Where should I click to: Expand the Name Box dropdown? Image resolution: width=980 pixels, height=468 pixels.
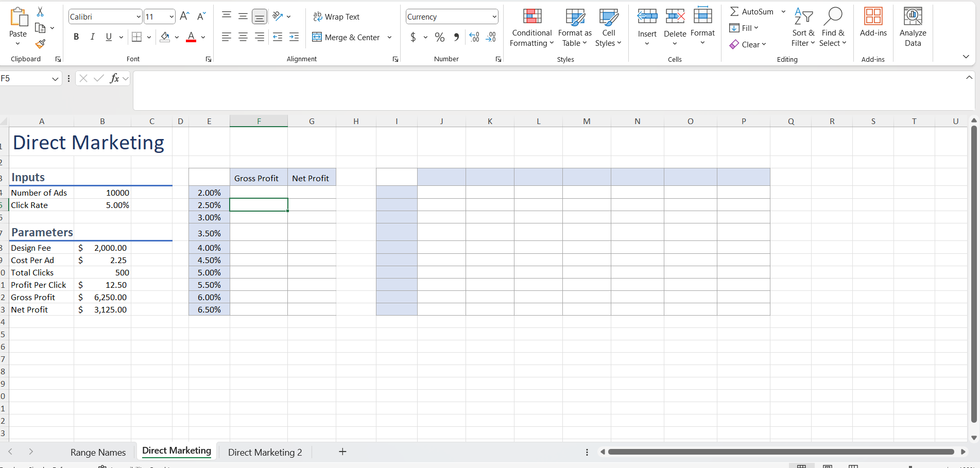(55, 79)
